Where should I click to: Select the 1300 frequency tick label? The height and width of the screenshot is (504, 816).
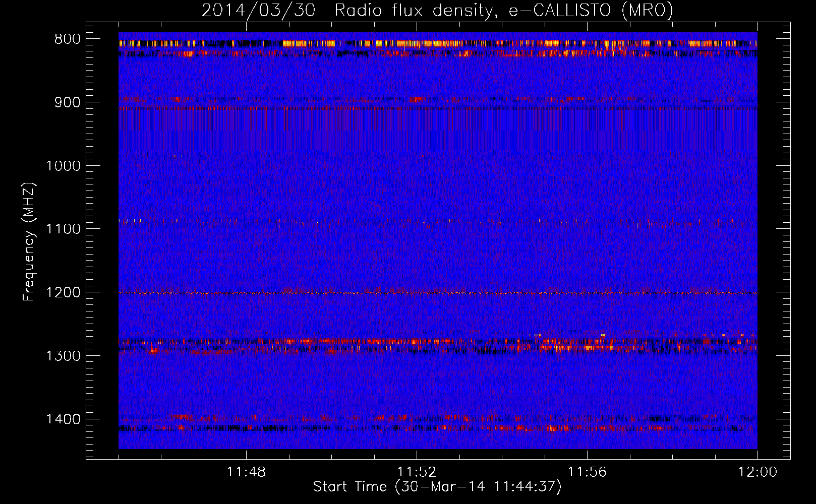63,356
